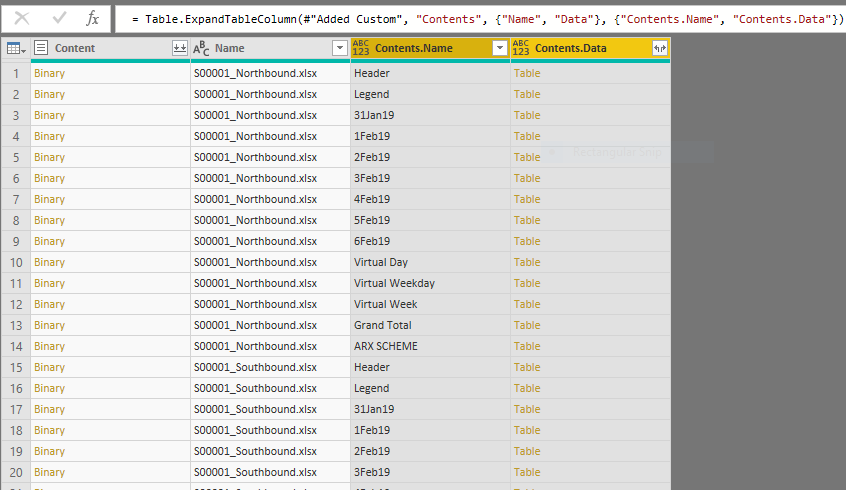Open Name column filter dropdown
This screenshot has height=490, width=846.
(x=339, y=48)
